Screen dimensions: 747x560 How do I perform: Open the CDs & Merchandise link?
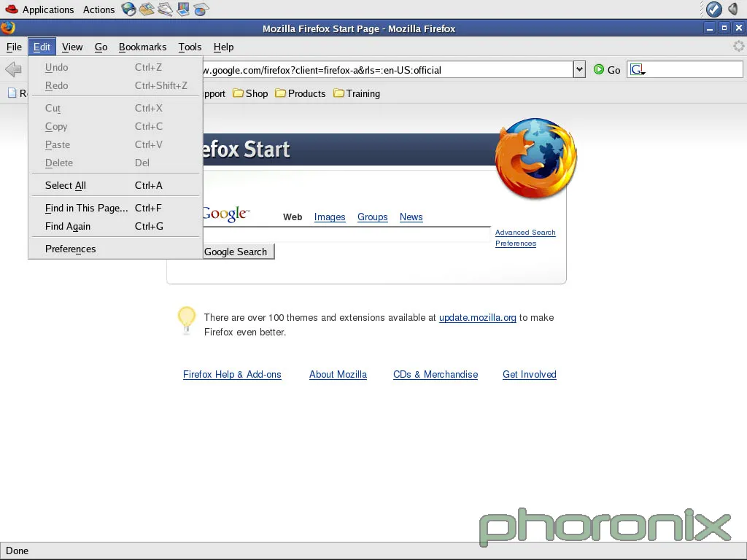coord(436,374)
